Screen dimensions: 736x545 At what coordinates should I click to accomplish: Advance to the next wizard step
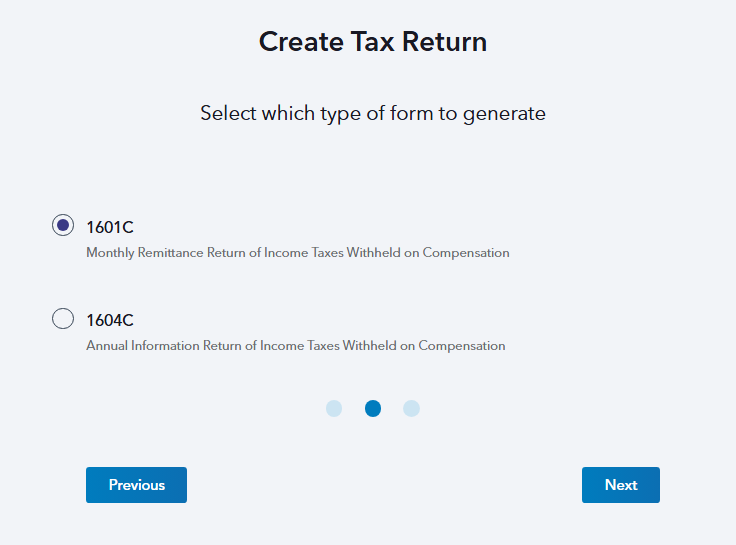620,485
